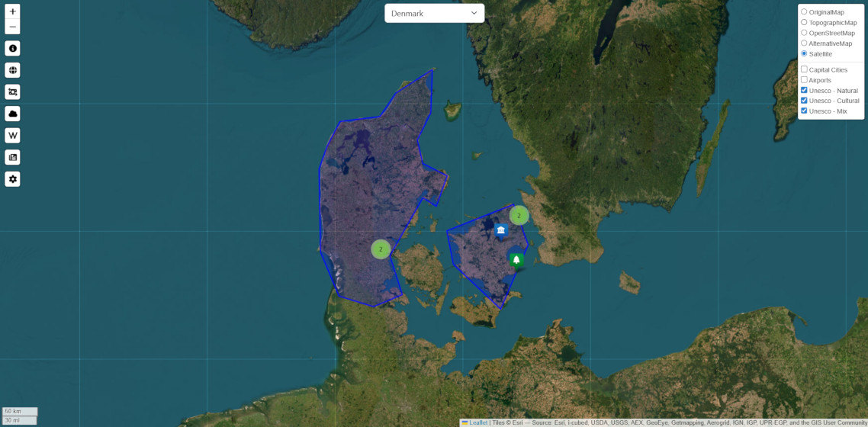Open the Wikipedia W button
The width and height of the screenshot is (868, 427).
pos(12,136)
